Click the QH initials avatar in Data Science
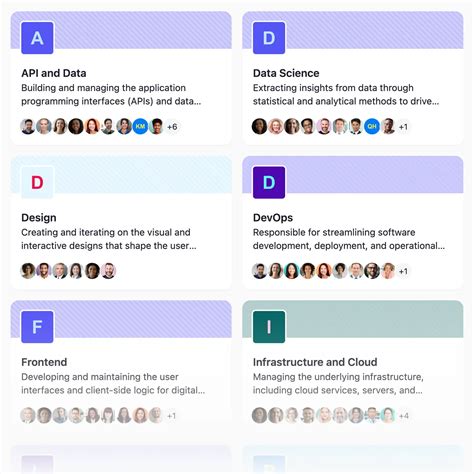This screenshot has width=474, height=474. [x=372, y=127]
